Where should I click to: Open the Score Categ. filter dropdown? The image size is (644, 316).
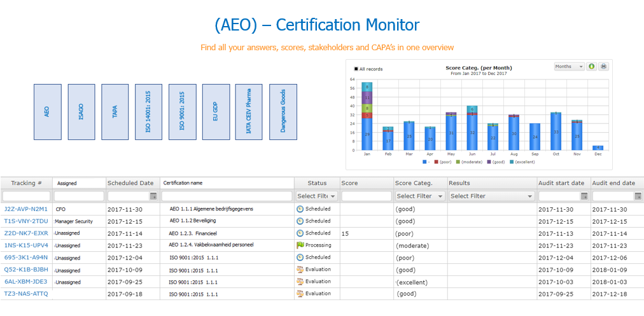[x=419, y=196]
